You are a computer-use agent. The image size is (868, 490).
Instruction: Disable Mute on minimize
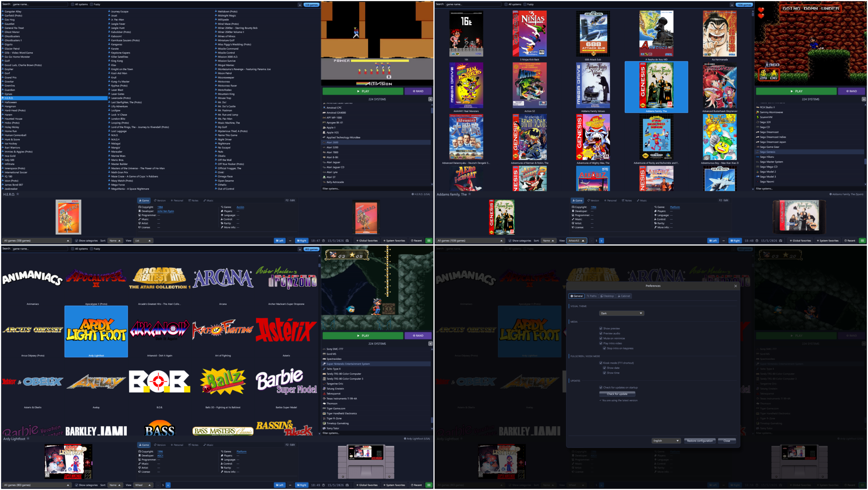[601, 338]
